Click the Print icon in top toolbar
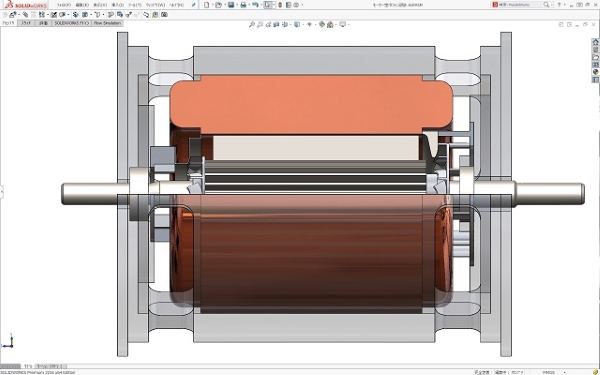Screen dimensions: 600x375 243,5
